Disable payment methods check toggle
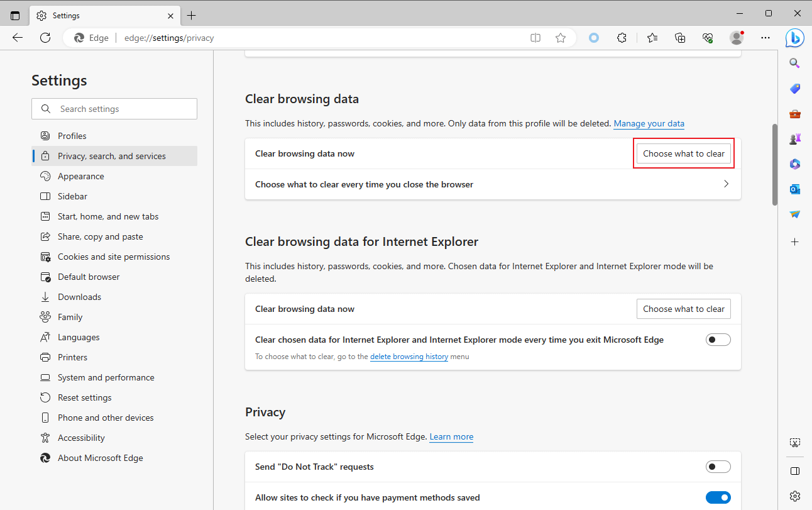This screenshot has width=812, height=510. click(718, 497)
